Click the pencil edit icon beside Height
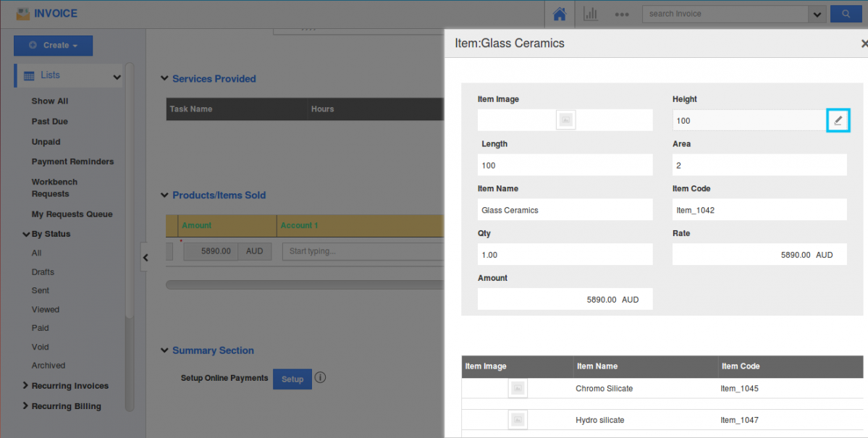868x438 pixels. (x=838, y=120)
